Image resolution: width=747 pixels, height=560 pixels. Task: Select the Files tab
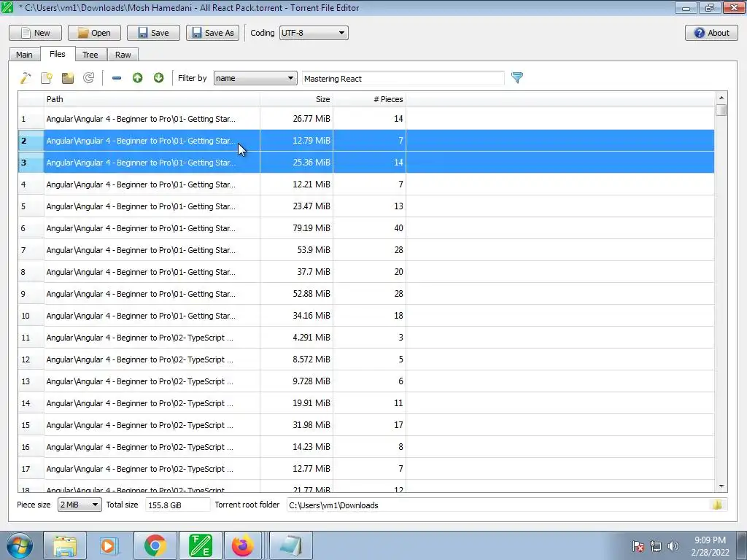[57, 54]
